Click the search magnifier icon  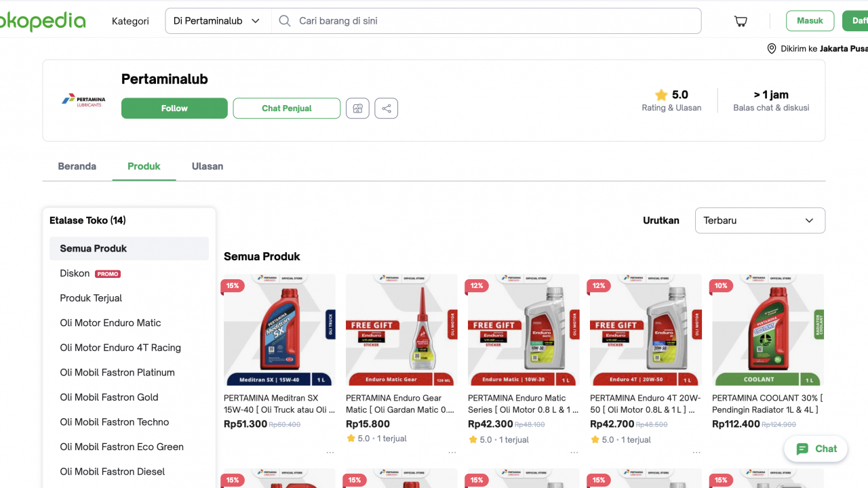(284, 21)
